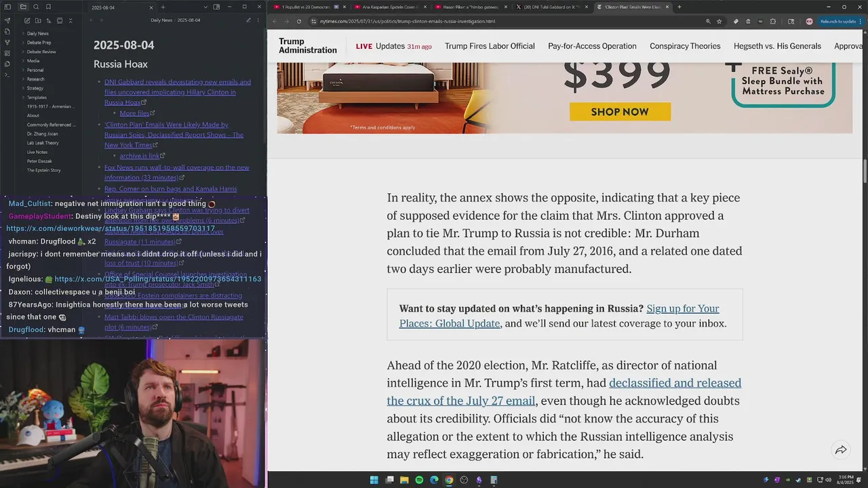Image resolution: width=868 pixels, height=488 pixels.
Task: Switch to Ana Kasparian Epstein tab
Action: tap(391, 7)
